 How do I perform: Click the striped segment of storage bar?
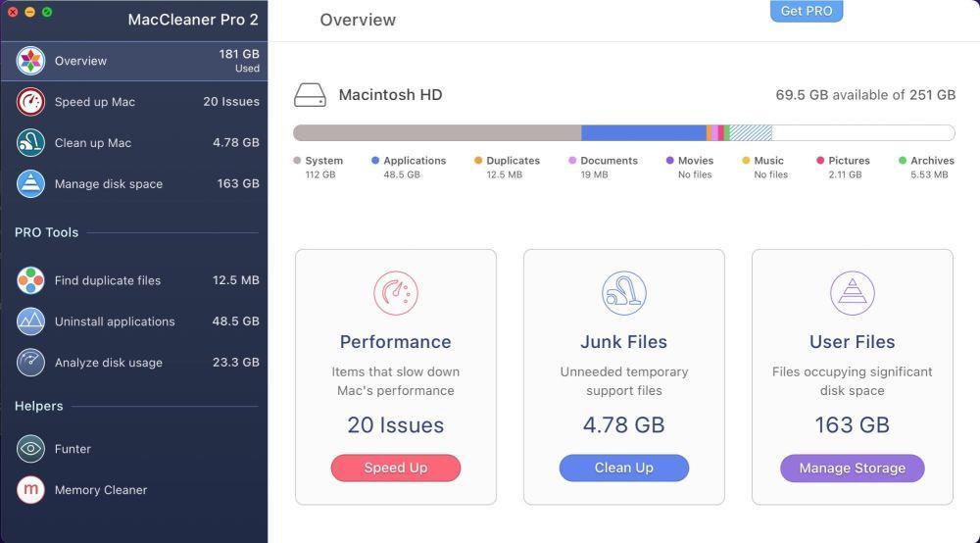pos(751,132)
